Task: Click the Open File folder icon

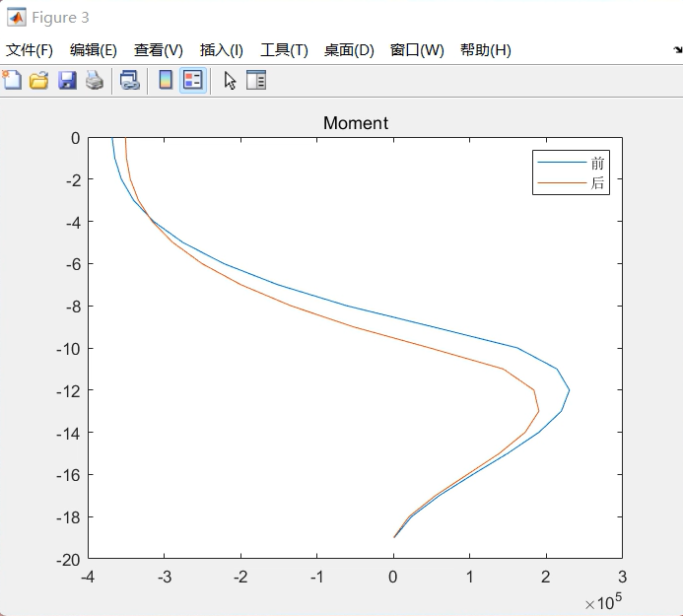Action: coord(38,81)
